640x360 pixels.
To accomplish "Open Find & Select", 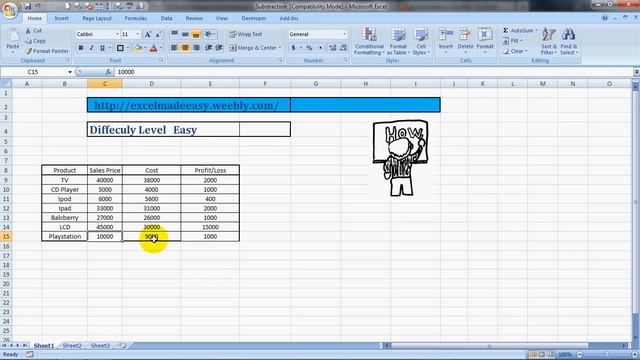I will pyautogui.click(x=569, y=41).
